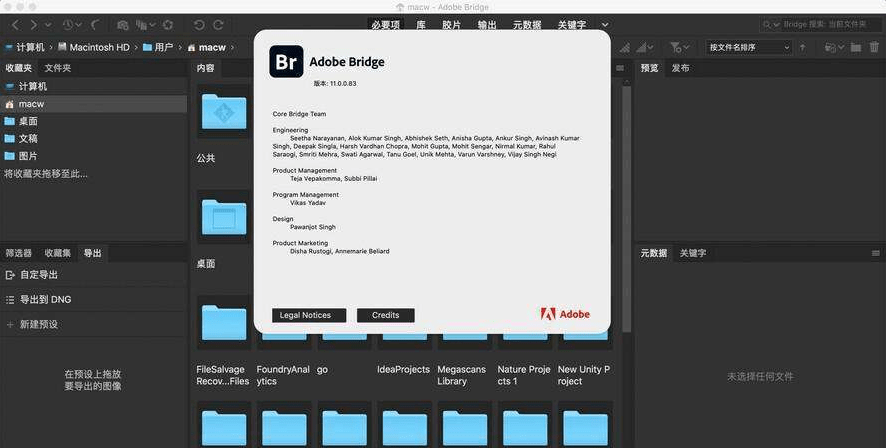The width and height of the screenshot is (886, 448).
Task: Click 新建预设 plus item
Action: click(93, 324)
